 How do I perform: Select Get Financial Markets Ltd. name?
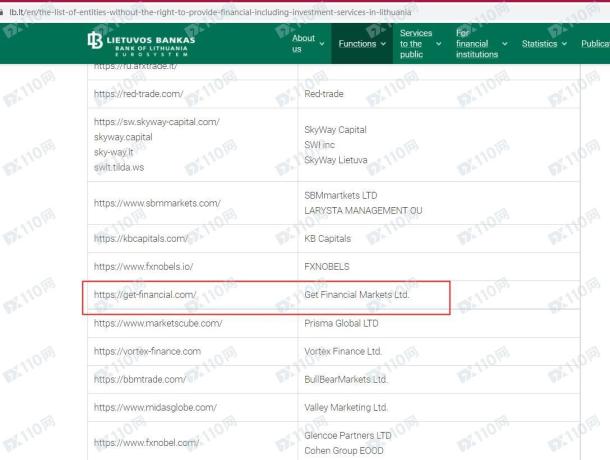coord(357,295)
